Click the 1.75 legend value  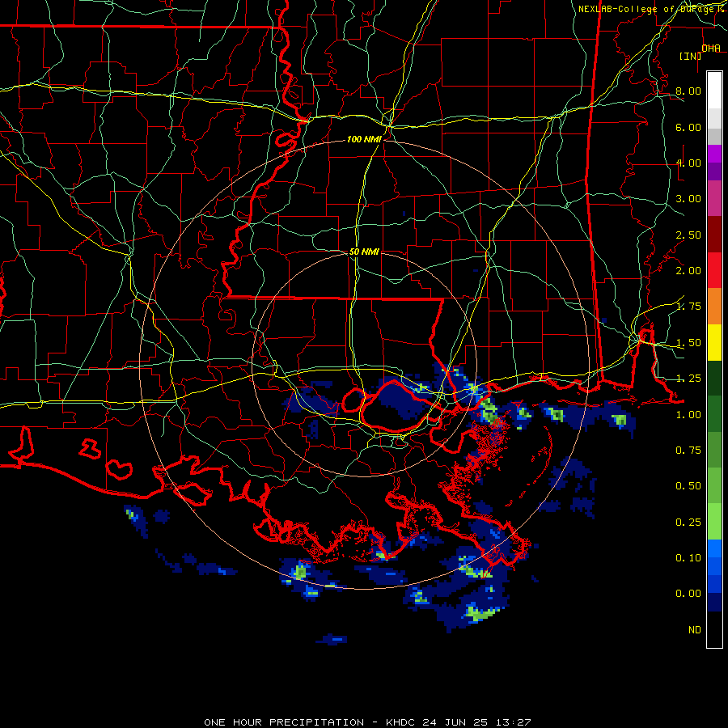688,307
